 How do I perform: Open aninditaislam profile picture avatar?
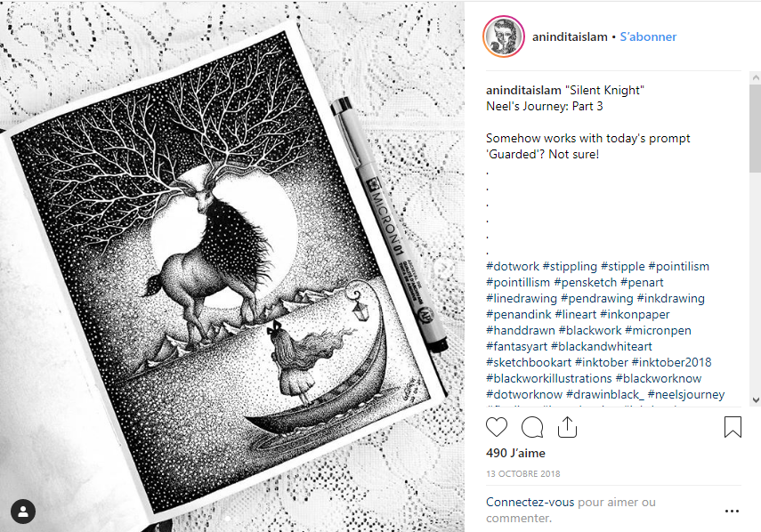pos(504,36)
